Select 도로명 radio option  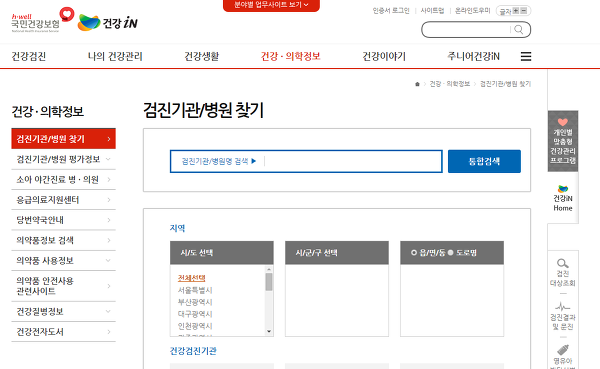450,253
